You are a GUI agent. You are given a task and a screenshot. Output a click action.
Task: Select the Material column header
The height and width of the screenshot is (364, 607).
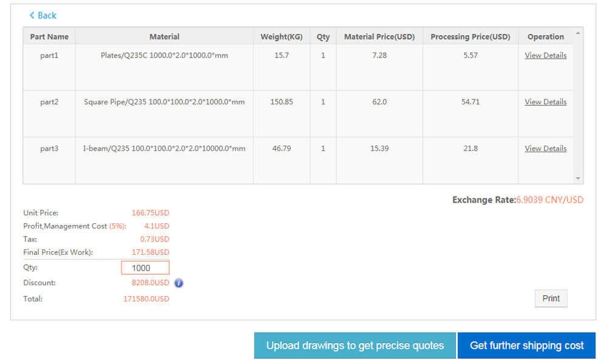(164, 36)
